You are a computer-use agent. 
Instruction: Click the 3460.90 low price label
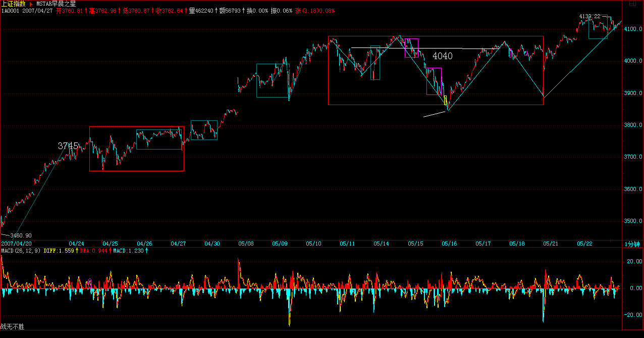(x=21, y=235)
